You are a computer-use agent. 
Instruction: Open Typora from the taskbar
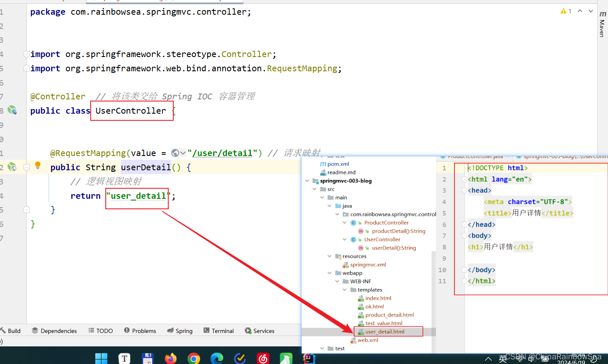124,359
